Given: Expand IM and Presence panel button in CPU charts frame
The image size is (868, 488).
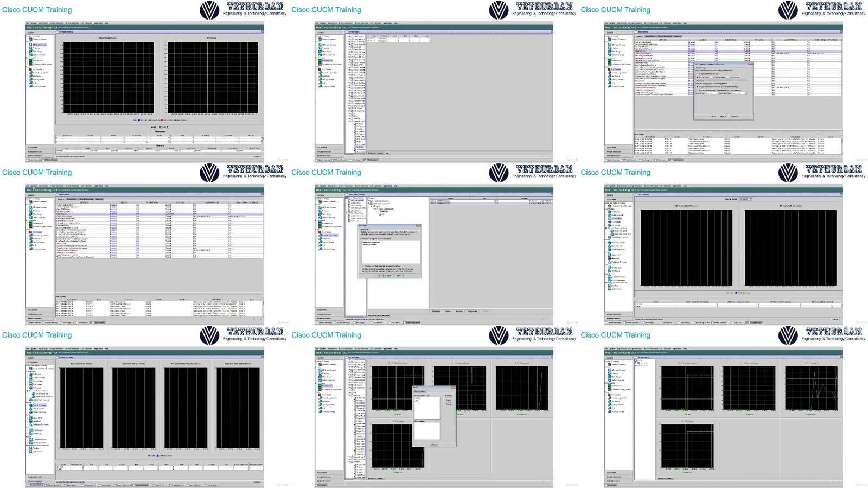Looking at the screenshot, I should point(40,156).
